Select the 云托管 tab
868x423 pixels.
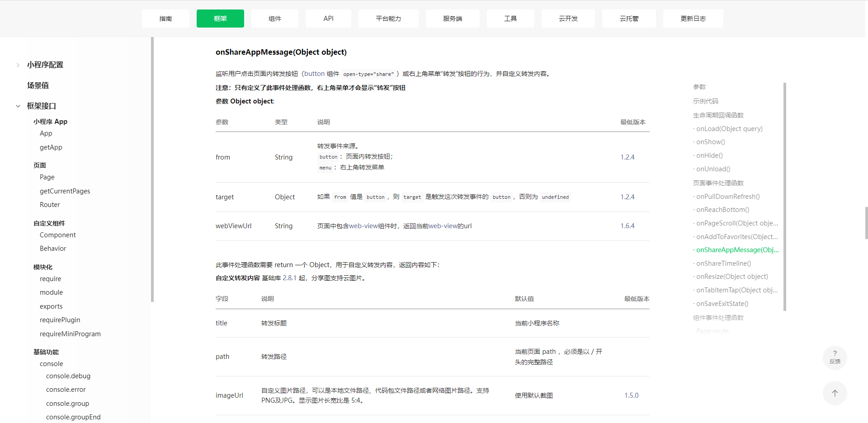[629, 19]
